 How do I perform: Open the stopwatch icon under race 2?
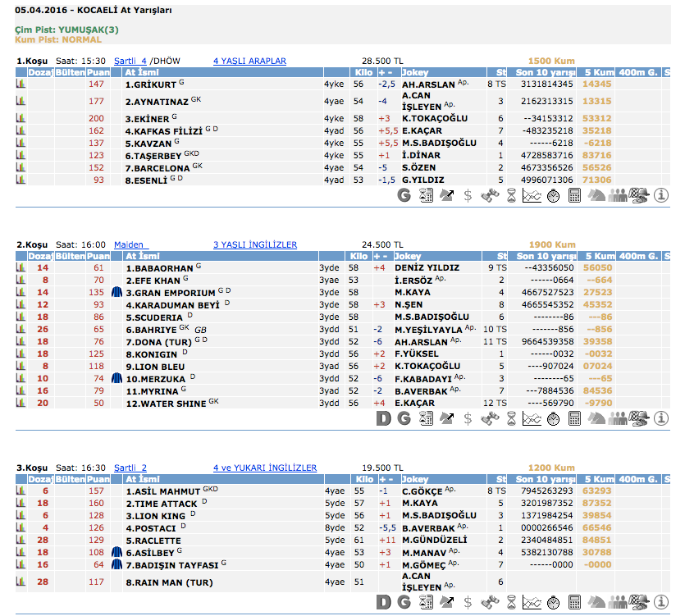pos(554,418)
